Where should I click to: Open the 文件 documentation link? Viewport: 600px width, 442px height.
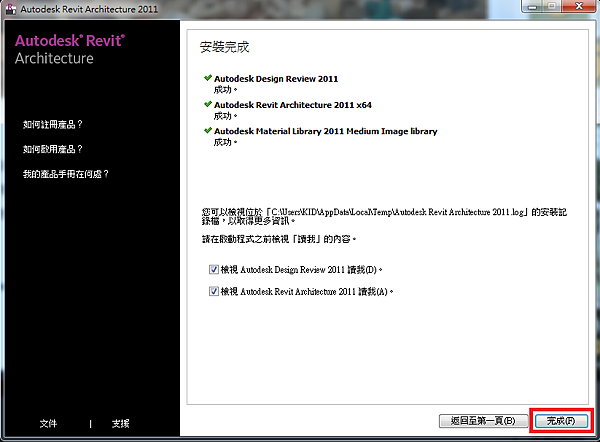48,424
